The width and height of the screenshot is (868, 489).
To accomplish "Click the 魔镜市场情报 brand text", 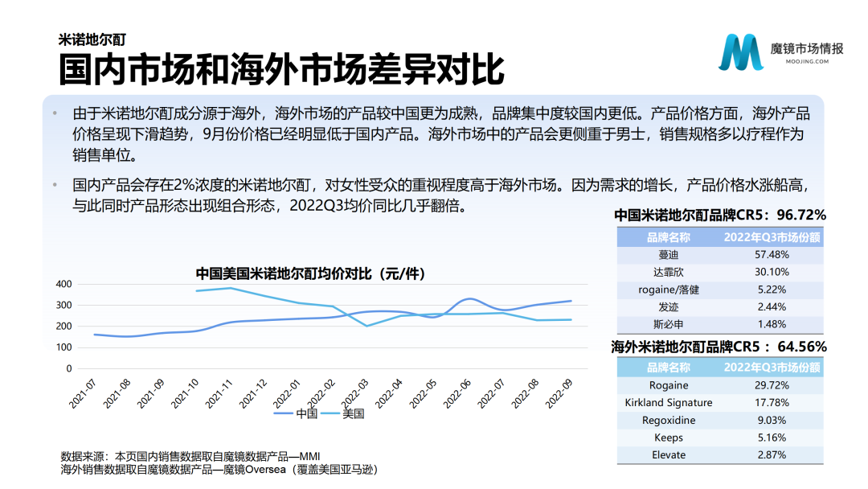I will point(807,49).
